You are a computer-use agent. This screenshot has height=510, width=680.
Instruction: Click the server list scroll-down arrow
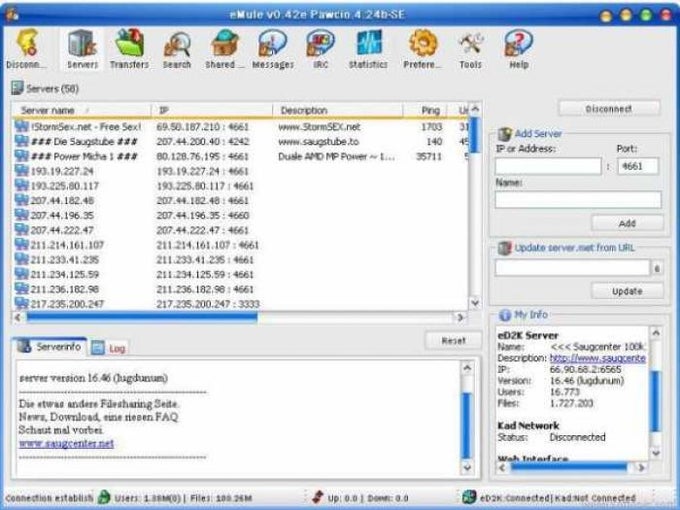[x=475, y=303]
